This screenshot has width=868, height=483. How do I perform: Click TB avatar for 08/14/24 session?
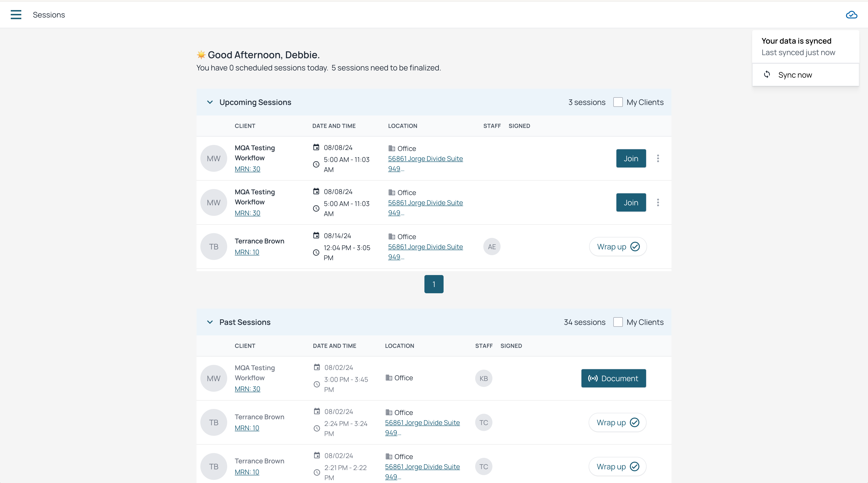[214, 247]
